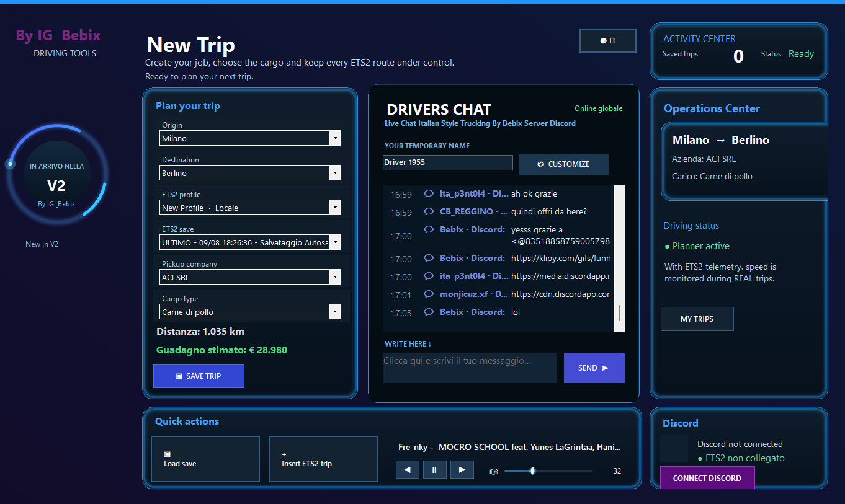Choose the Insert ETS2 trip quick action
Image resolution: width=845 pixels, height=504 pixels.
323,459
